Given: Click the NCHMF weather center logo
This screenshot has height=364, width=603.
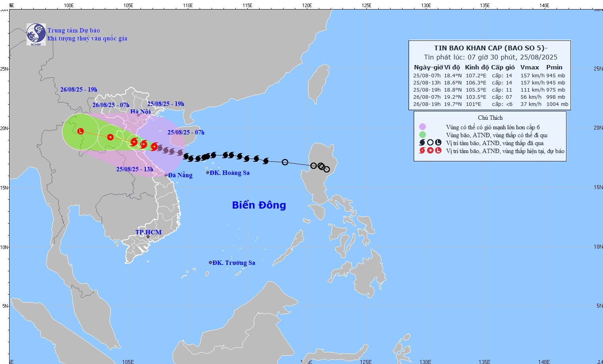Looking at the screenshot, I should pyautogui.click(x=36, y=34).
